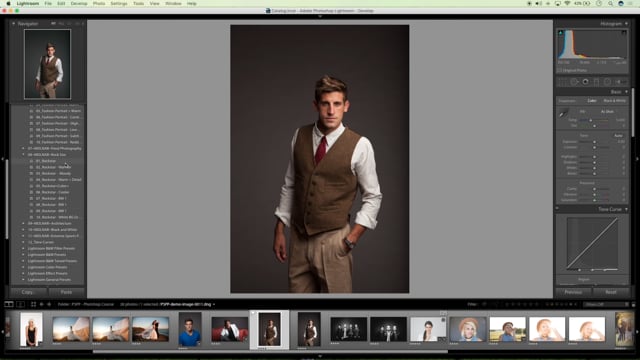Select the Radial Filter tool
640x360 pixels.
(x=607, y=82)
